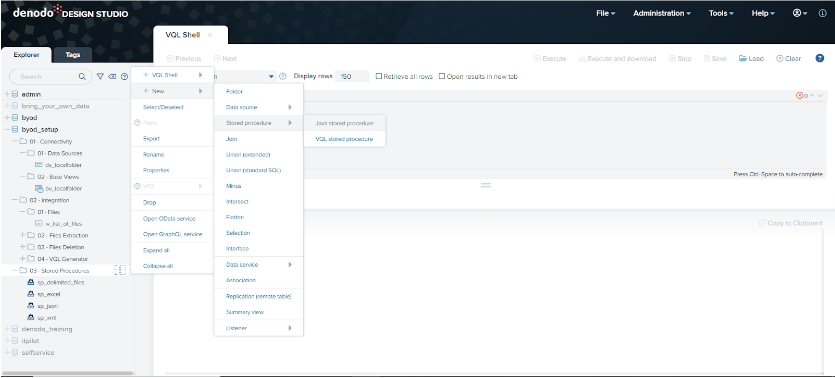Click the red error count icon in the editor

799,96
